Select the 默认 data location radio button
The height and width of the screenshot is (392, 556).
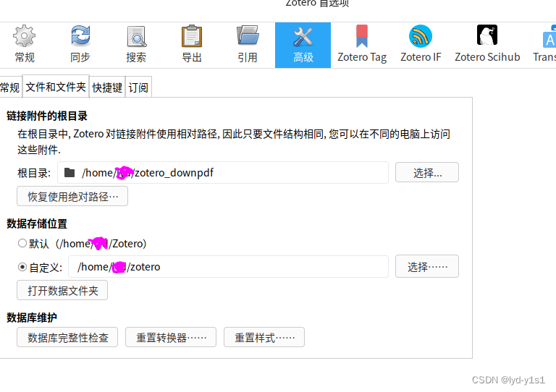pos(22,243)
